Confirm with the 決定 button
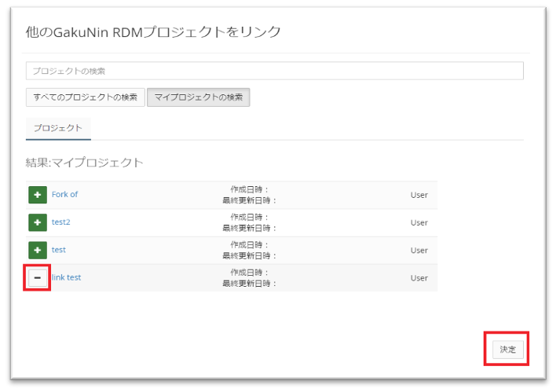The width and height of the screenshot is (556, 392). pyautogui.click(x=508, y=350)
